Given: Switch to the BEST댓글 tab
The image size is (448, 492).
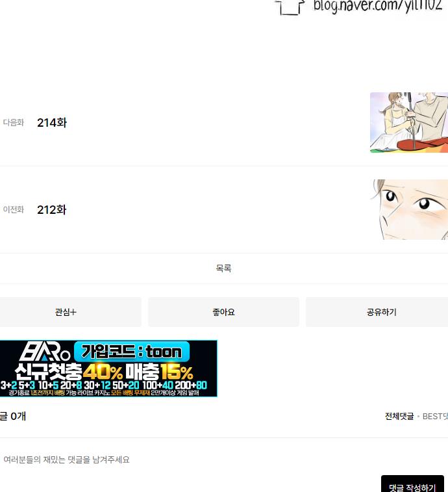Looking at the screenshot, I should coord(435,417).
